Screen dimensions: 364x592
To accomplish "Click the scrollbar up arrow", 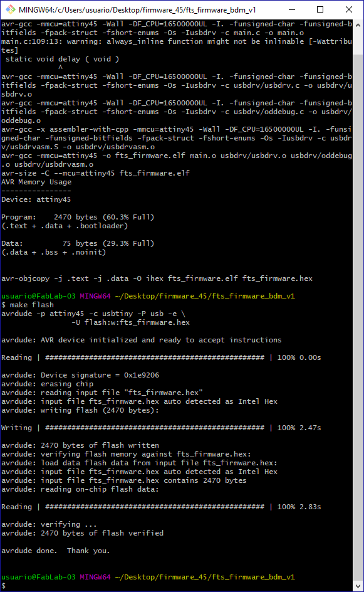I will (358, 25).
